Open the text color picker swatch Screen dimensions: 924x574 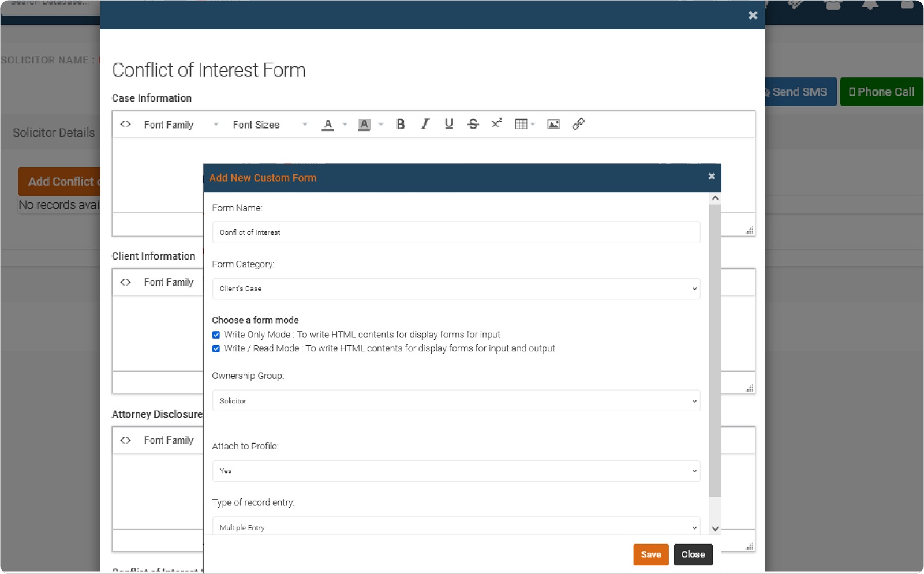(327, 124)
